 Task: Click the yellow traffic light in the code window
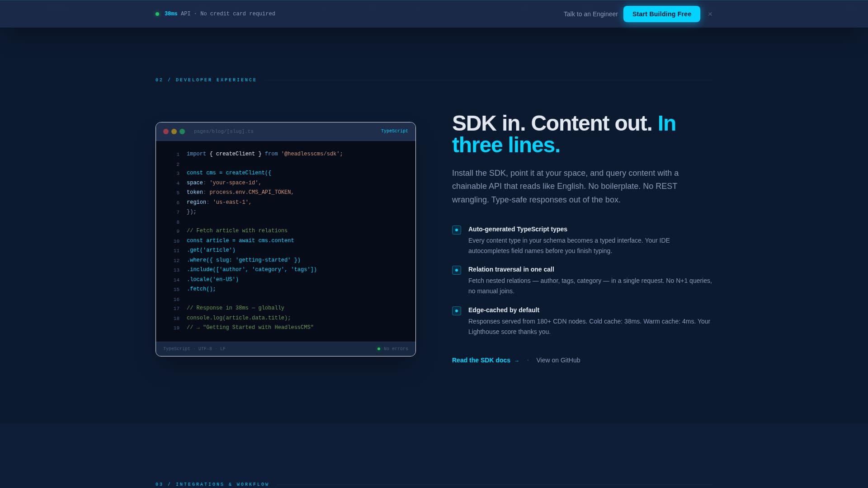click(174, 131)
